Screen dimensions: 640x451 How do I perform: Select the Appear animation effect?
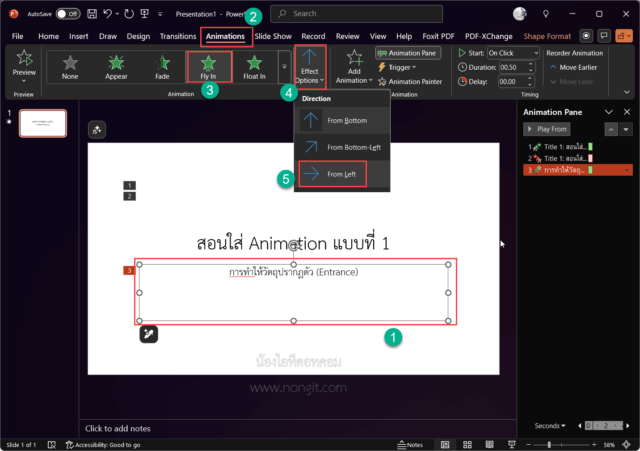116,67
